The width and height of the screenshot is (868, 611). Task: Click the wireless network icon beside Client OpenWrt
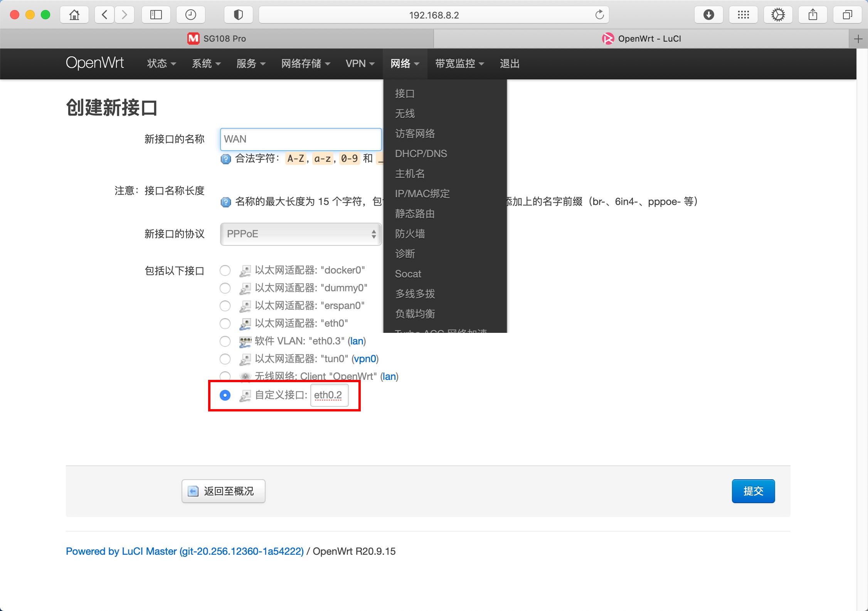[x=245, y=376]
